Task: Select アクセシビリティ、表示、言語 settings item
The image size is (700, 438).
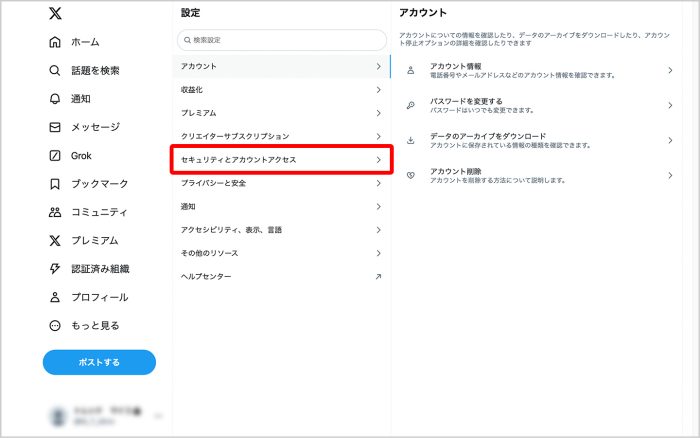Action: (280, 230)
